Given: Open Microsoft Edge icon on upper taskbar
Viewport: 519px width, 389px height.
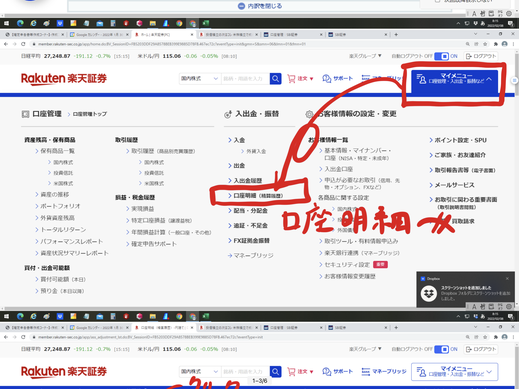Looking at the screenshot, I should [x=20, y=23].
